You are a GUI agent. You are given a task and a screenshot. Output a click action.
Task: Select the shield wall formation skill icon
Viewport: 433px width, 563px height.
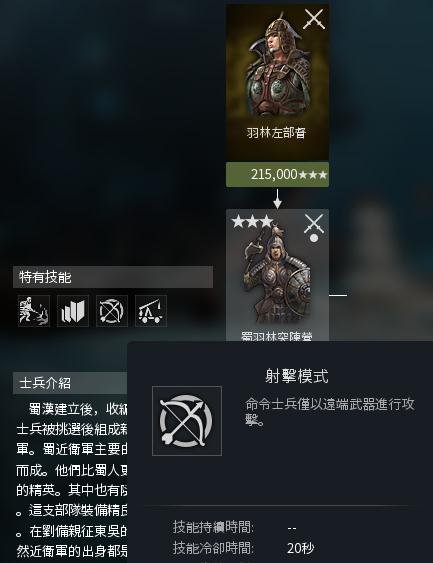(73, 311)
